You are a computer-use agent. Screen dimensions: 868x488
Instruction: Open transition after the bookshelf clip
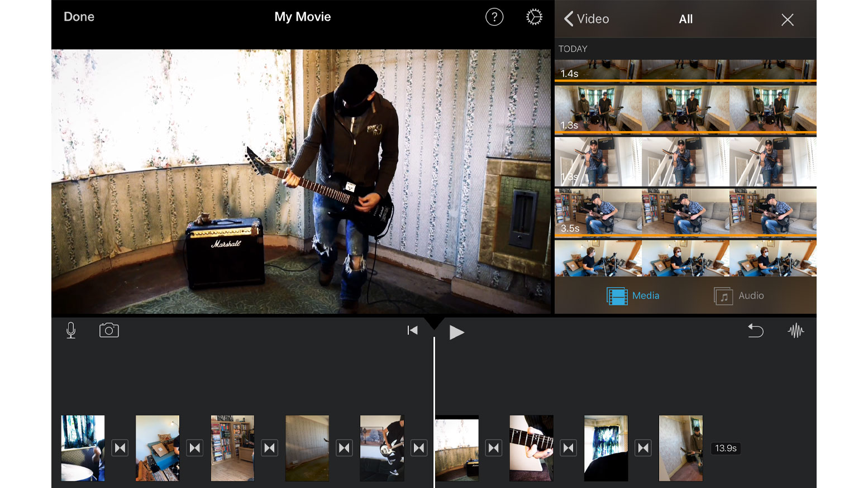[x=270, y=448]
